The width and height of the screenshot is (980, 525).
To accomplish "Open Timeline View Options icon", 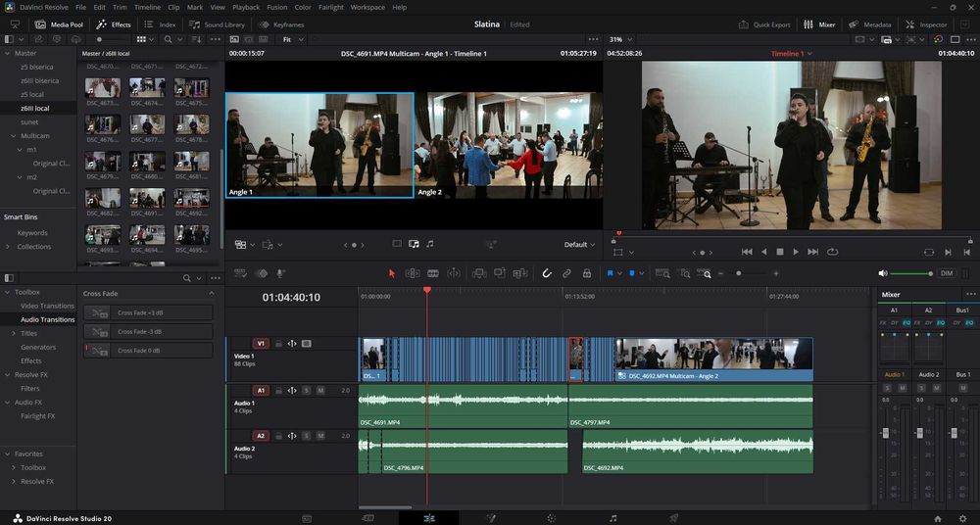I will pyautogui.click(x=240, y=273).
